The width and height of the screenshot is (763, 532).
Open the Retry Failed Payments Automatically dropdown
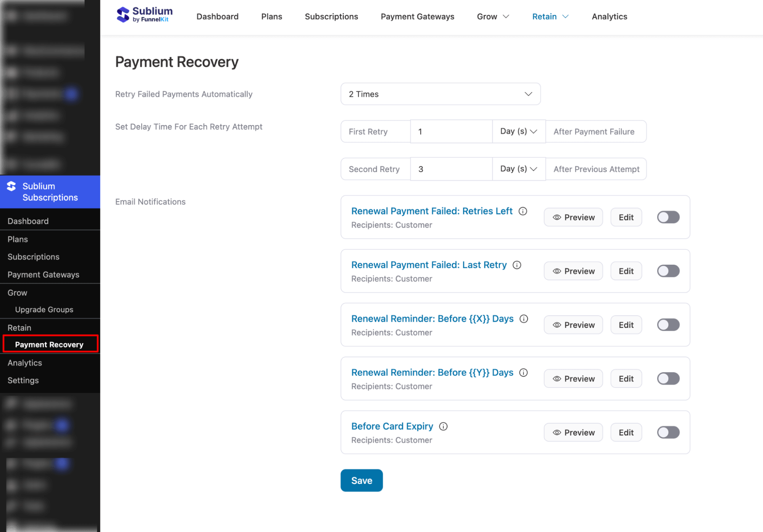click(x=440, y=94)
